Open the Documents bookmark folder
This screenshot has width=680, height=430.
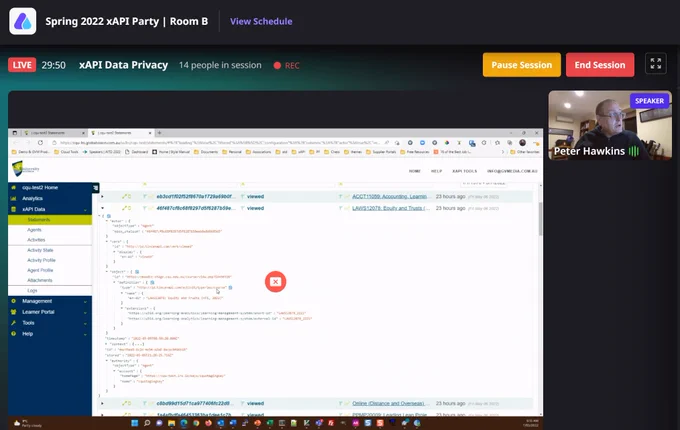pyautogui.click(x=206, y=152)
